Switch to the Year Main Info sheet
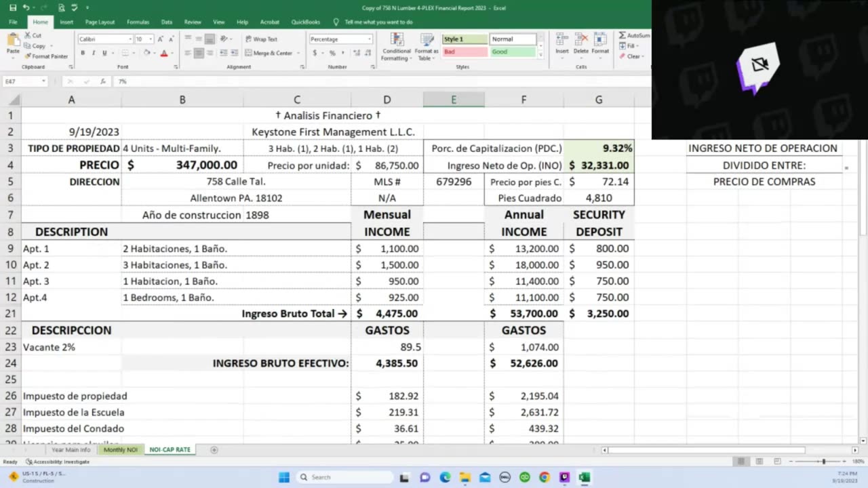Screen dimensions: 868x488 71,450
